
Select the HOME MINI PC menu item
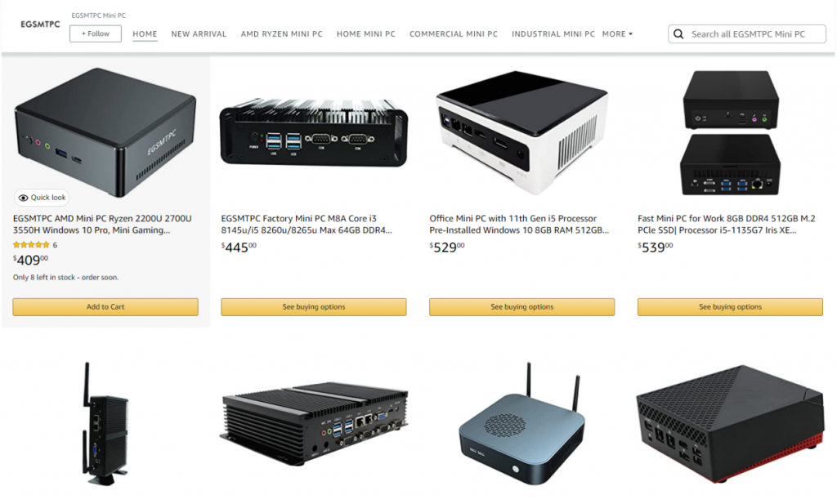click(x=365, y=34)
